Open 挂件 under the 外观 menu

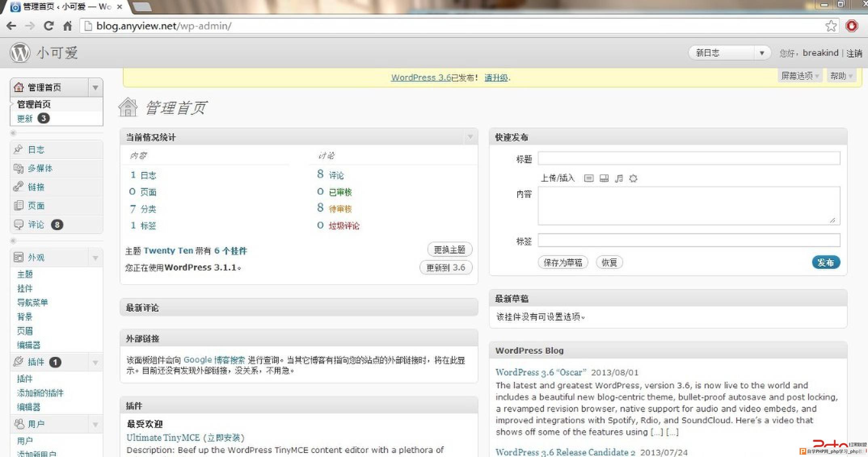click(25, 288)
